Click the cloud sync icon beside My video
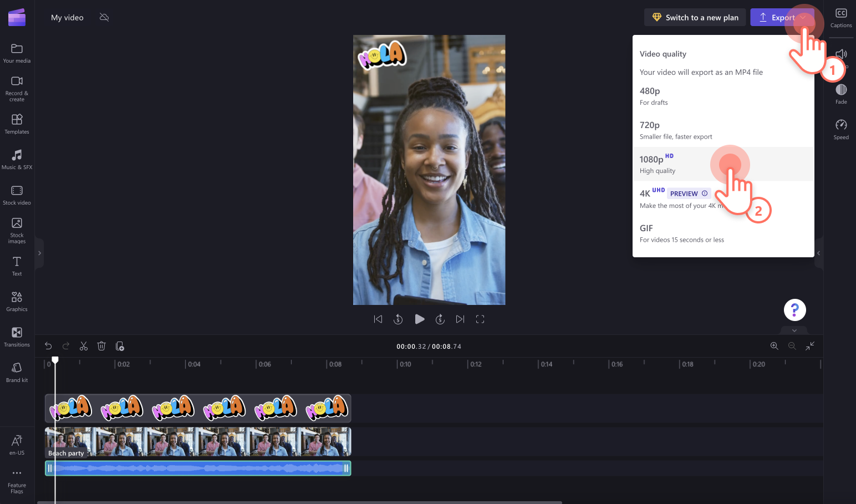This screenshot has width=856, height=504. [x=104, y=17]
